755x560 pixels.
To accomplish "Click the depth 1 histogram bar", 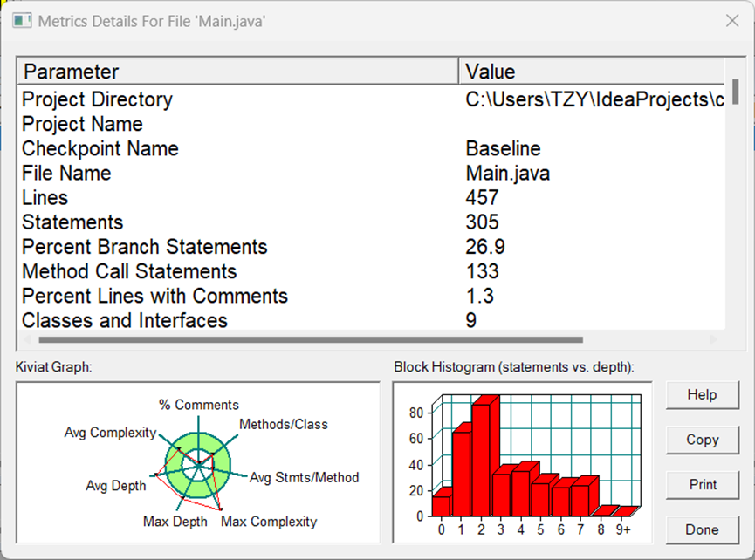I will (461, 475).
